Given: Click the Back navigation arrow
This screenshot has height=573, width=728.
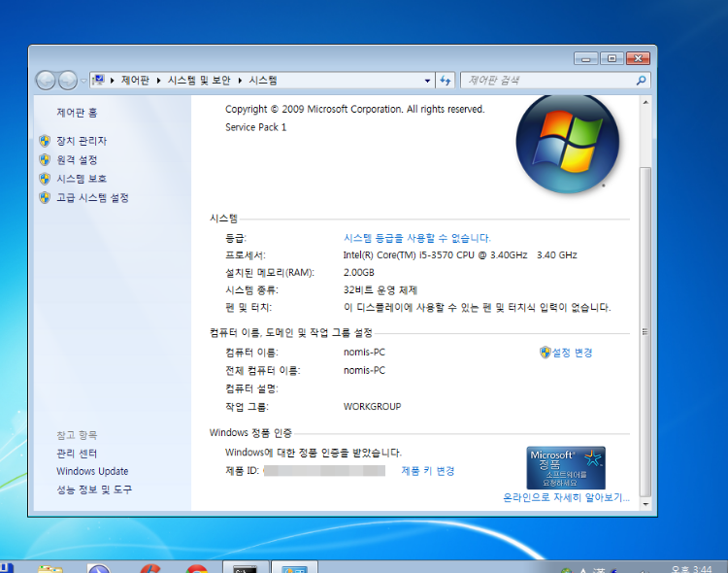Looking at the screenshot, I should tap(46, 81).
